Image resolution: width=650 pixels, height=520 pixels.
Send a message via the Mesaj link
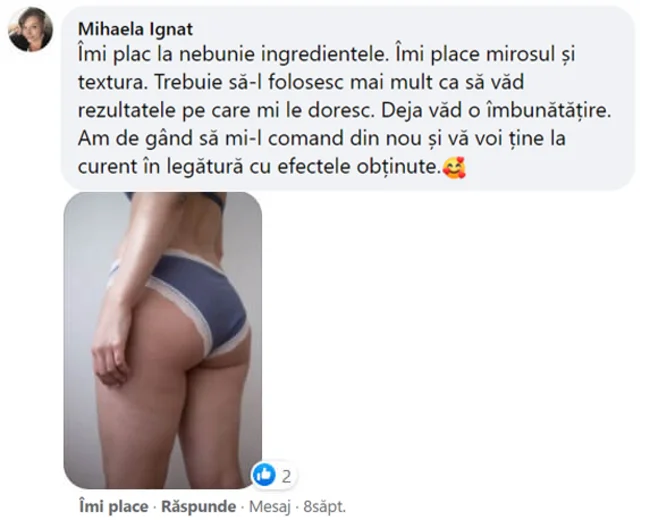tap(269, 506)
